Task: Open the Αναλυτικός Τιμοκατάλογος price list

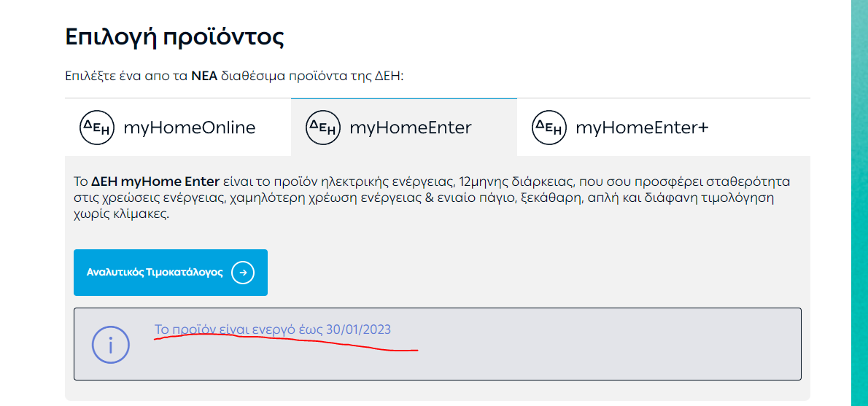Action: (171, 273)
